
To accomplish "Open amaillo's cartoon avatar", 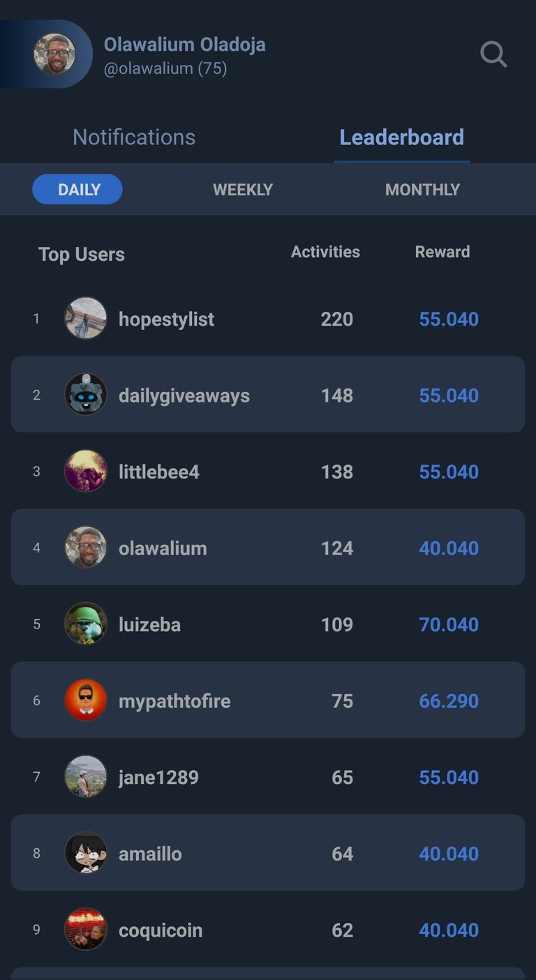I will click(x=86, y=853).
